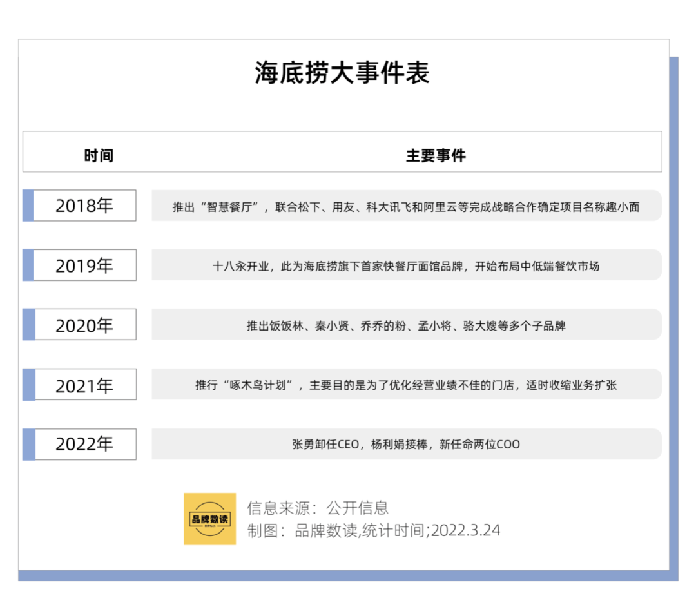Image resolution: width=696 pixels, height=616 pixels.
Task: Click the 十八汆开业 event description
Action: coord(406,265)
